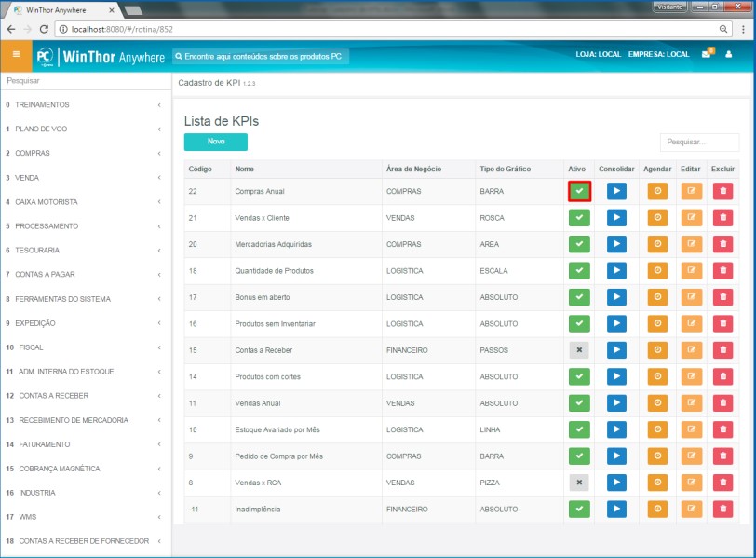Consolidate the Inadimplência KPI
The width and height of the screenshot is (756, 558).
point(616,509)
